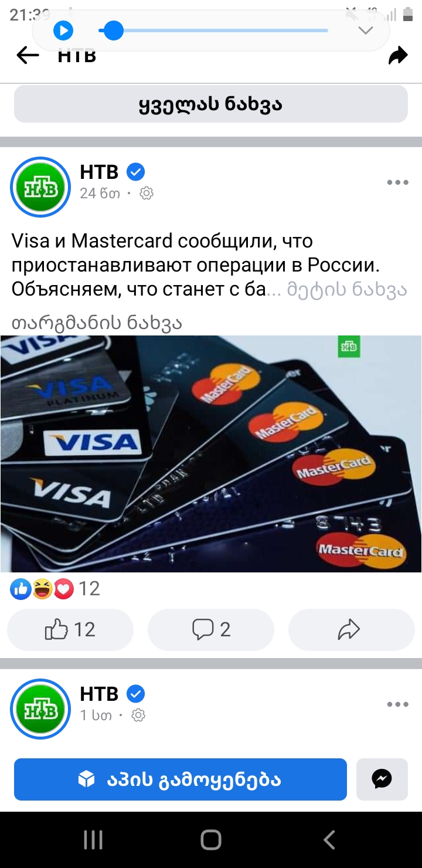Tap the НТВ profile avatar on the first post
The height and width of the screenshot is (868, 422).
click(x=40, y=187)
